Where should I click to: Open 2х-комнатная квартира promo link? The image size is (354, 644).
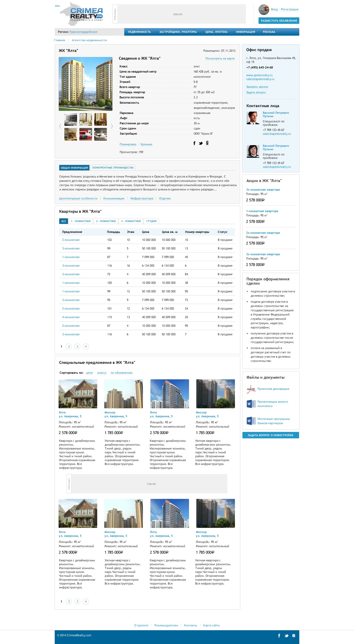tap(263, 233)
